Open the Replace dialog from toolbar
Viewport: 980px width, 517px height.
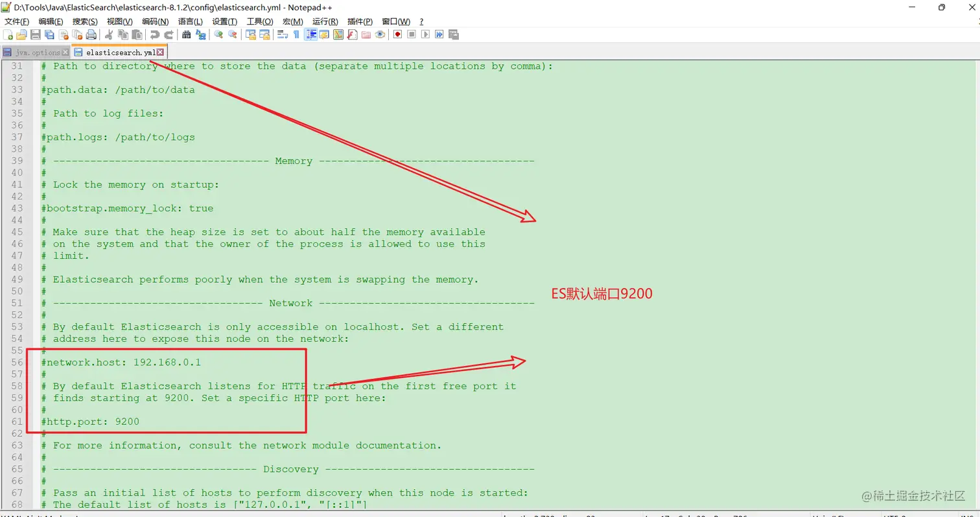(x=201, y=34)
